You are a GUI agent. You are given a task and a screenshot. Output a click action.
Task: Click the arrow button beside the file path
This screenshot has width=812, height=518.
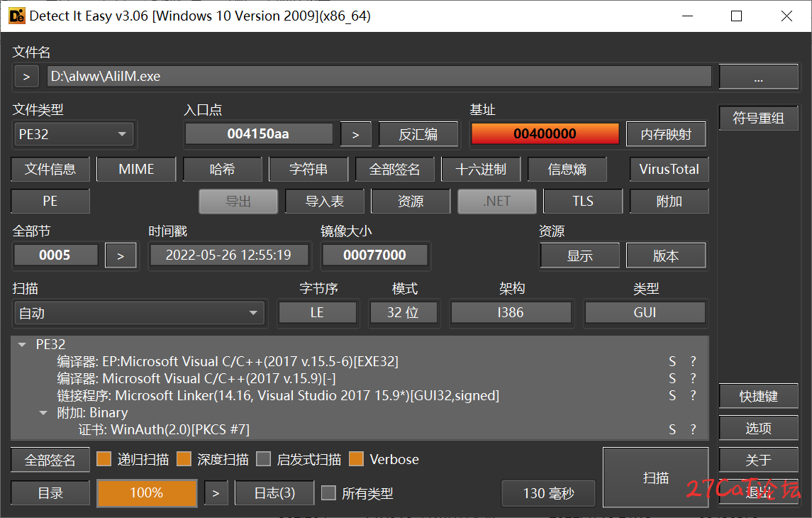point(26,77)
